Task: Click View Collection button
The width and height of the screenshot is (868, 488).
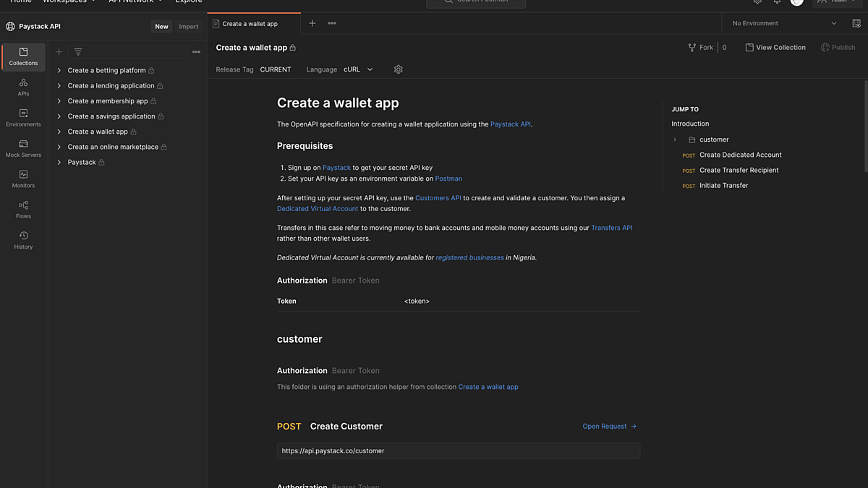Action: pos(775,48)
